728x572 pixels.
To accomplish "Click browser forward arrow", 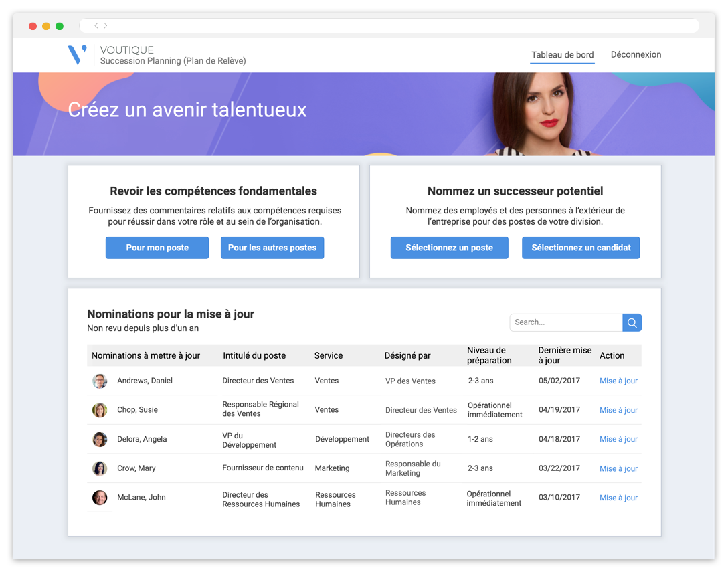I will 106,25.
